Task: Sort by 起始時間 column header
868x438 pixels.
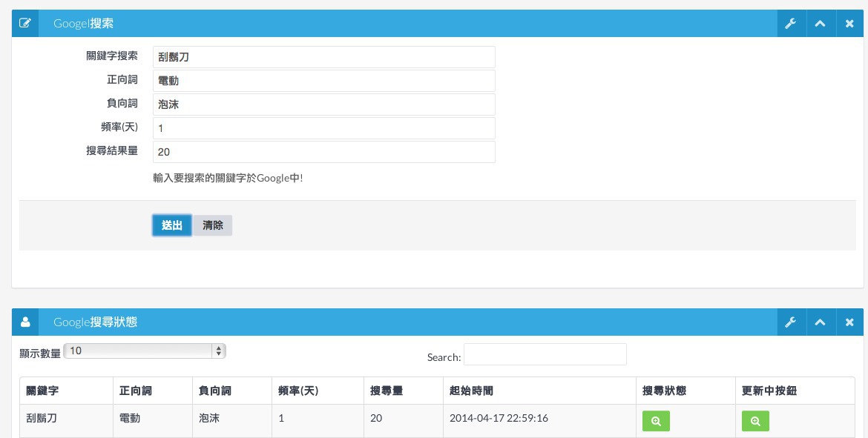Action: point(540,391)
